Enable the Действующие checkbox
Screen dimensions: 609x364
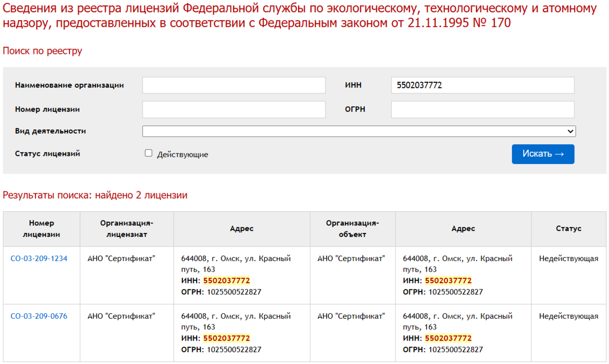pos(149,153)
